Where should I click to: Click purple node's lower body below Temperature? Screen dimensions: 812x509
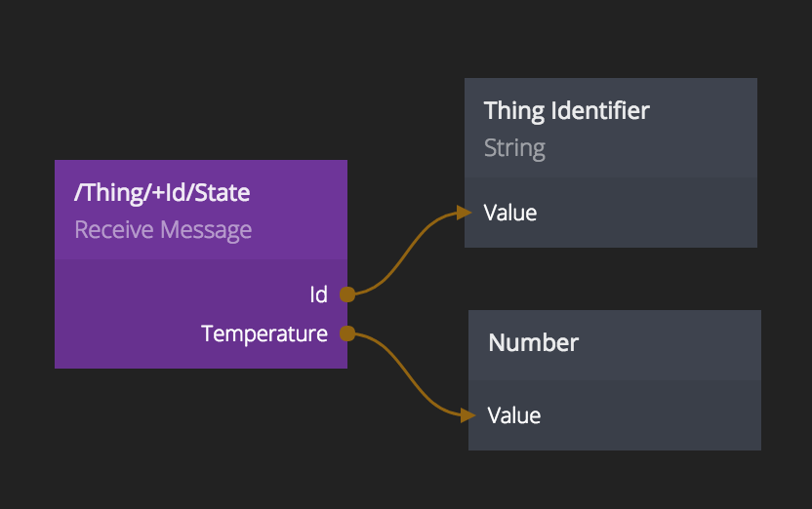pos(195,356)
